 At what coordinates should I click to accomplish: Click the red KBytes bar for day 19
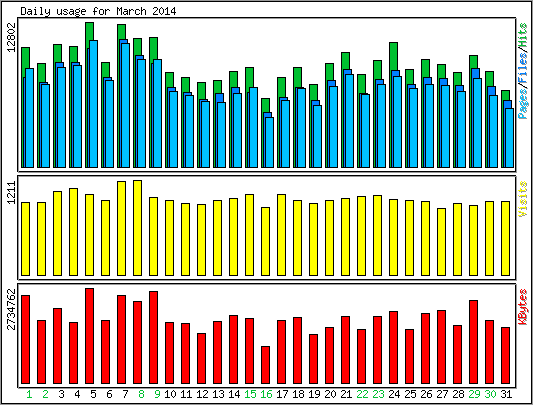click(313, 359)
